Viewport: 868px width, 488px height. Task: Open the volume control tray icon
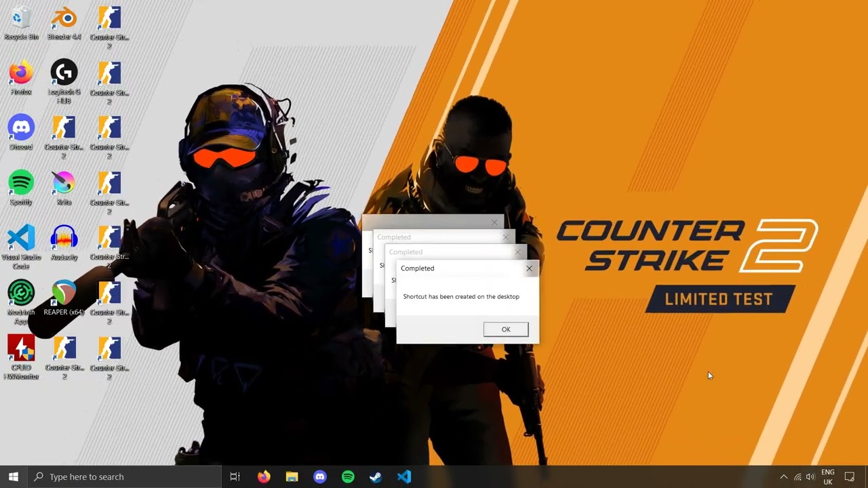[x=810, y=476]
